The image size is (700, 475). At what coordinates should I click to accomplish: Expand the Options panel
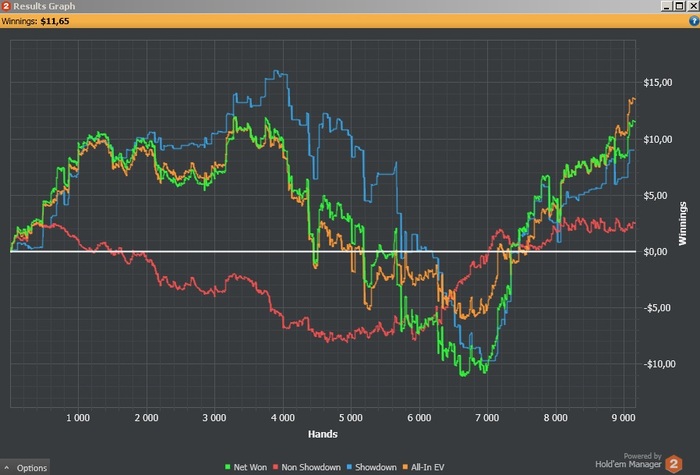coord(25,467)
